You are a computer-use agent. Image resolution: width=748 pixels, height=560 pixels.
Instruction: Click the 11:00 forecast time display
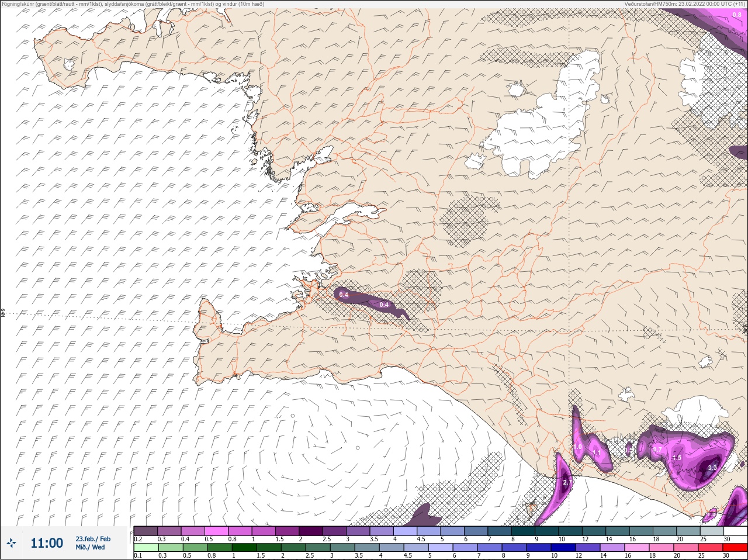47,543
